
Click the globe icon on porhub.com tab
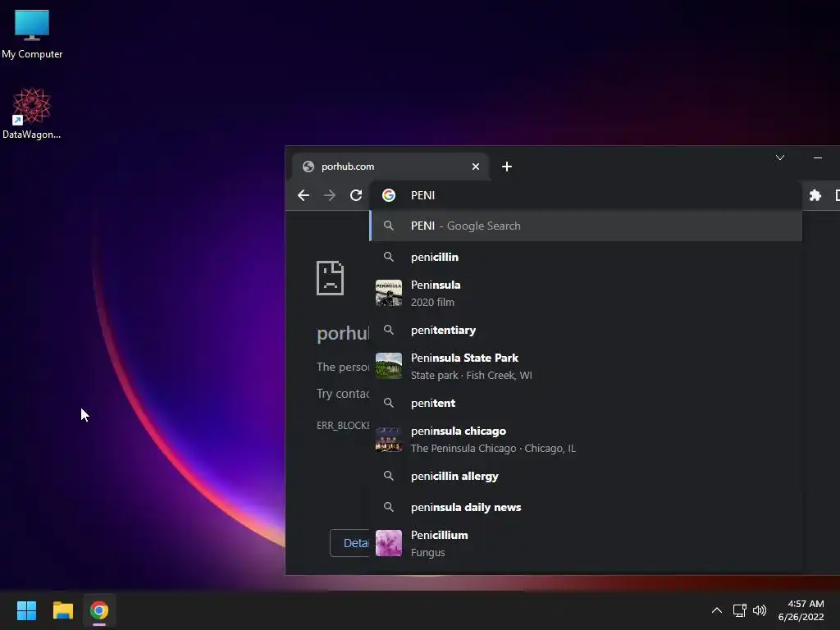[x=308, y=167]
